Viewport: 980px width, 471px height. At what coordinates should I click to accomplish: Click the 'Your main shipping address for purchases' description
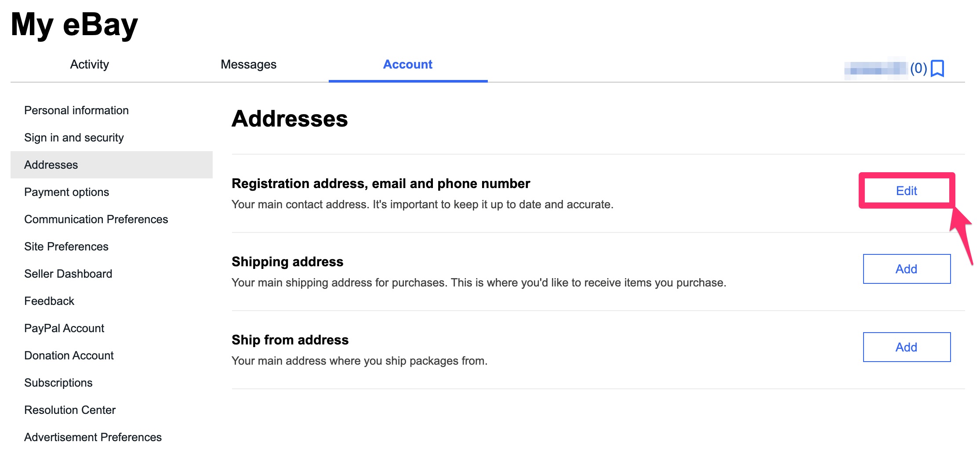click(479, 283)
